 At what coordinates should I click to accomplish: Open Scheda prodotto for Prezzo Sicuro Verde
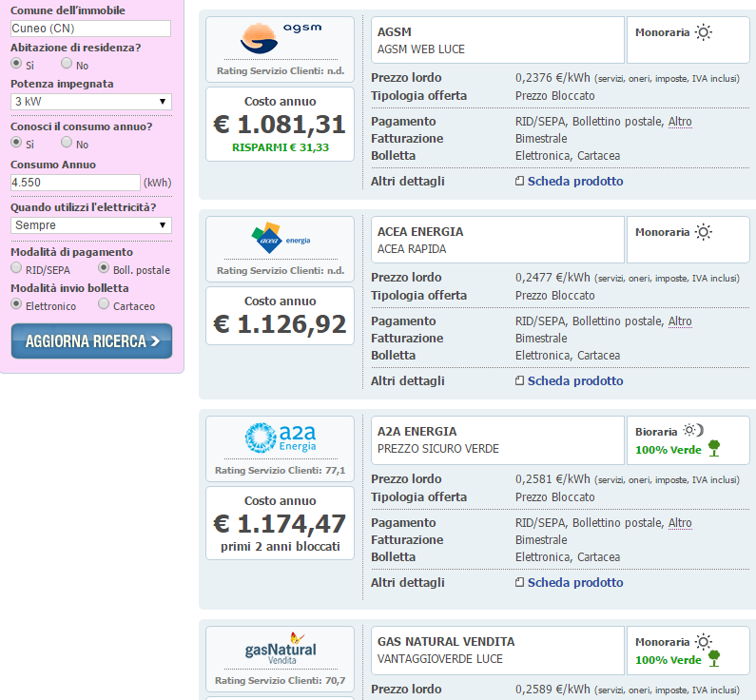(x=575, y=582)
